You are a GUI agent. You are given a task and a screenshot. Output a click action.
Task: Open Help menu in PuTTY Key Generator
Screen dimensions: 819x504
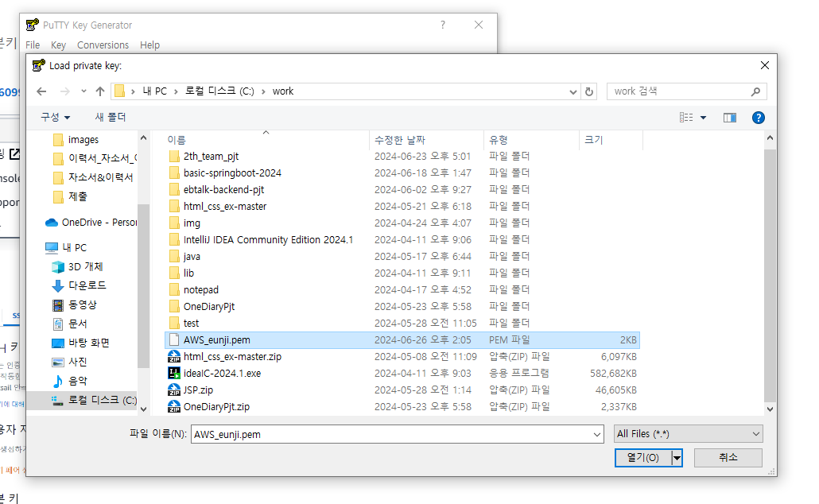pyautogui.click(x=150, y=45)
